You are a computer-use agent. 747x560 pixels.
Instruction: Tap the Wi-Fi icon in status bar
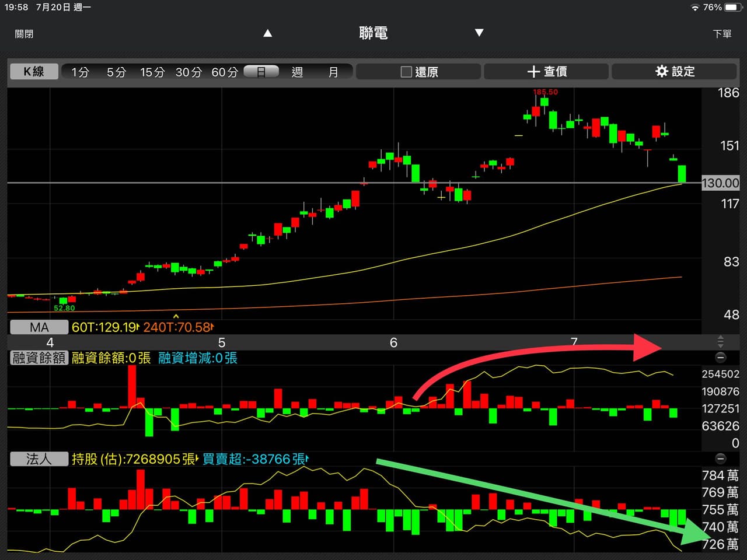(x=694, y=8)
